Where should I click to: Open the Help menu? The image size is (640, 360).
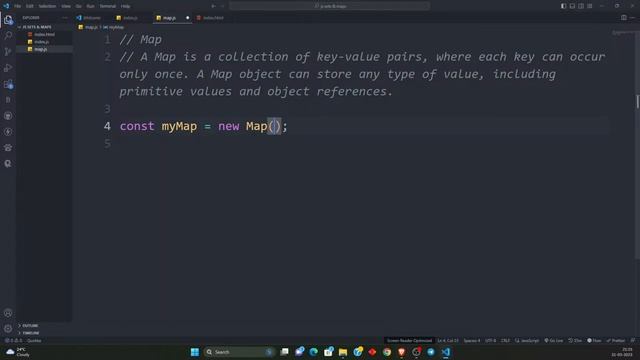click(125, 6)
